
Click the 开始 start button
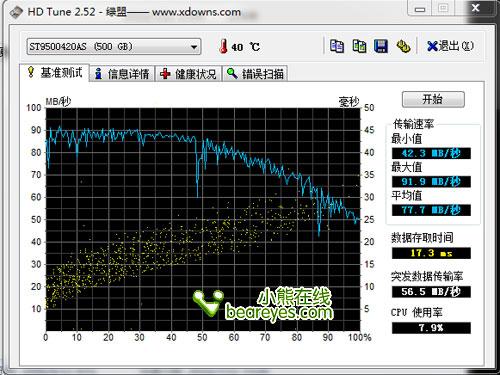433,99
